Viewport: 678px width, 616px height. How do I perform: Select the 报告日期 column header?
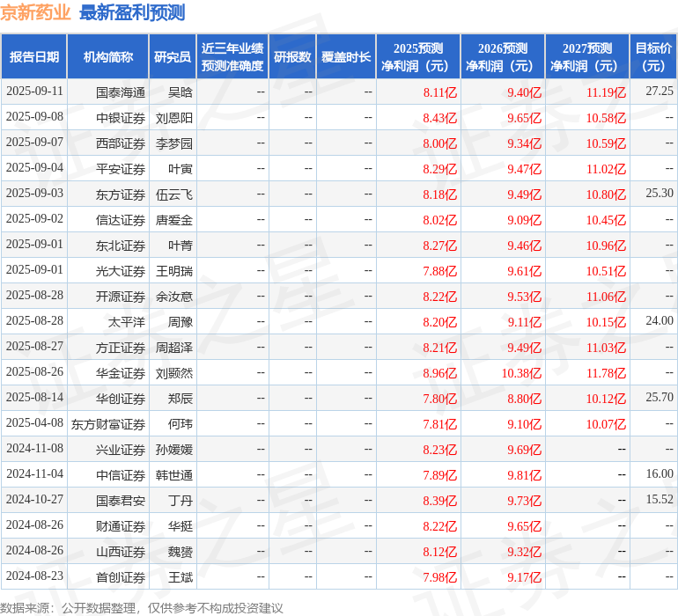34,56
